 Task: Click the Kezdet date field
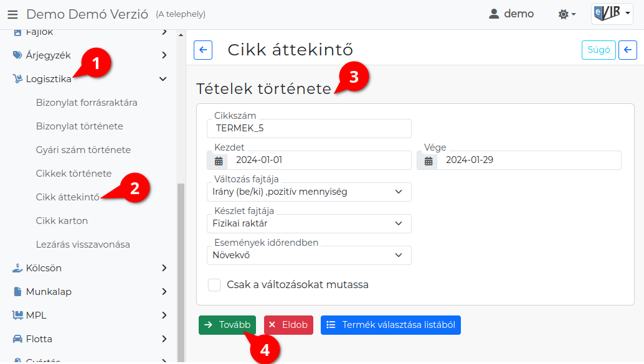(x=319, y=161)
